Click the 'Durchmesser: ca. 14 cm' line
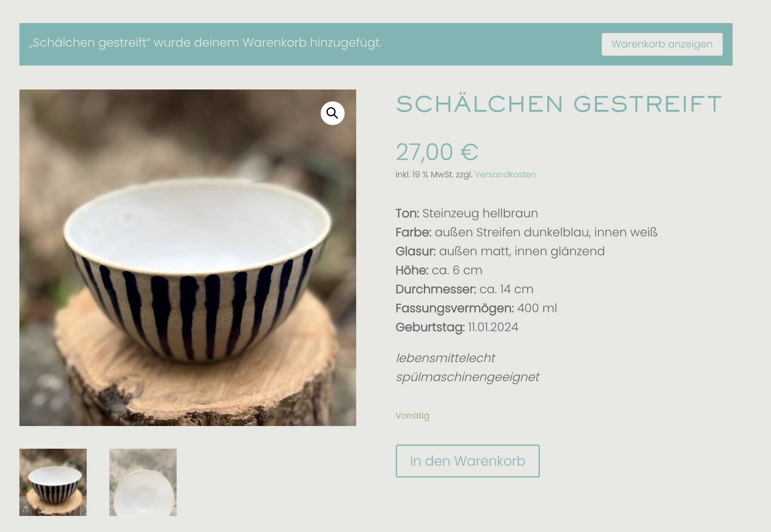 (x=464, y=289)
